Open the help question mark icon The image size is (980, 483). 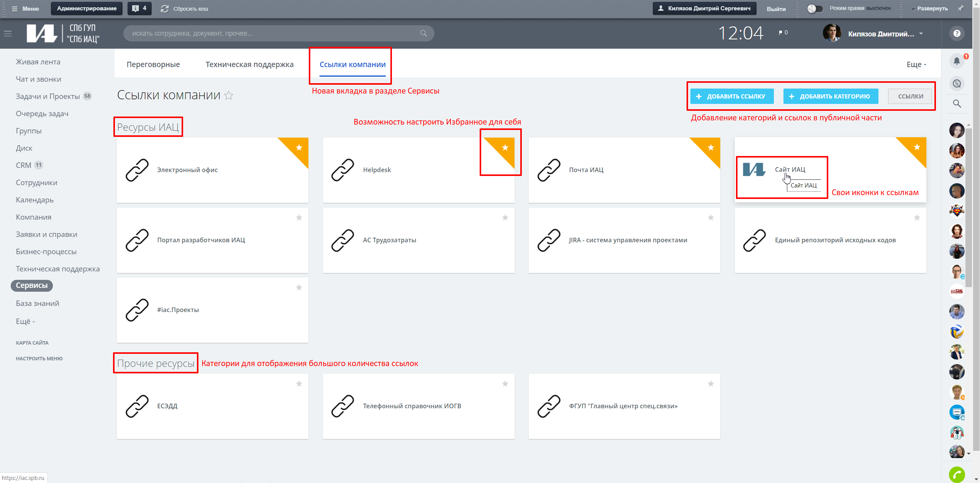(x=957, y=33)
